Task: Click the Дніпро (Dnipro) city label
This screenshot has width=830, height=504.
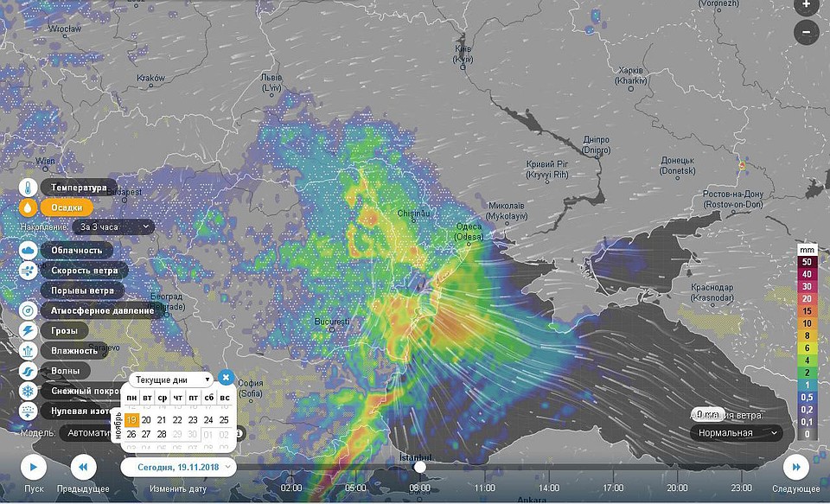Action: click(596, 145)
